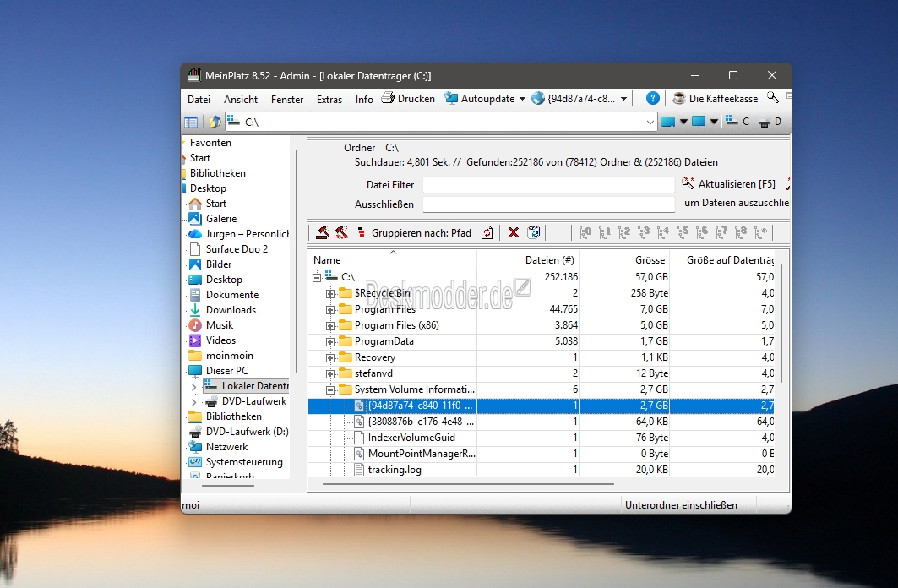Open the blue help question mark

pos(652,98)
